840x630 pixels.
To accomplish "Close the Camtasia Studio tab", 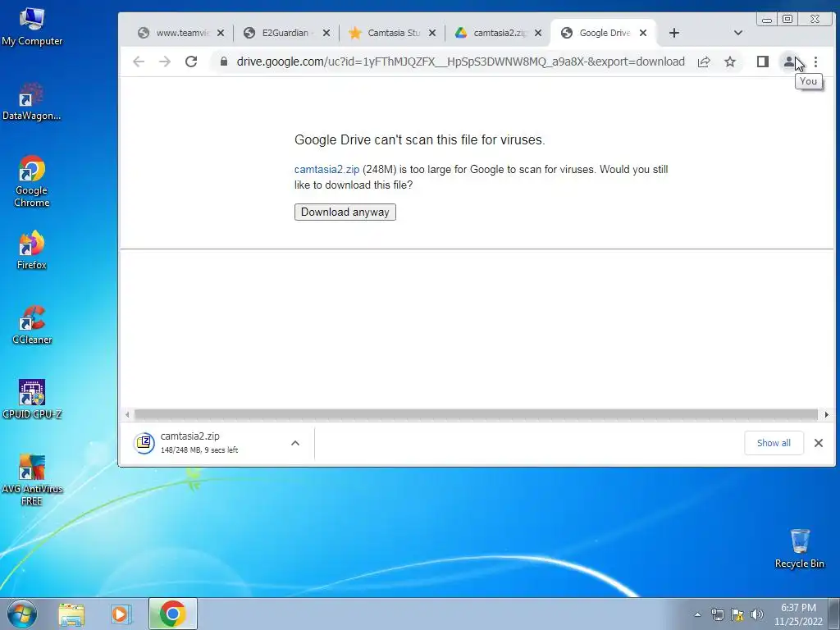I will coord(432,33).
